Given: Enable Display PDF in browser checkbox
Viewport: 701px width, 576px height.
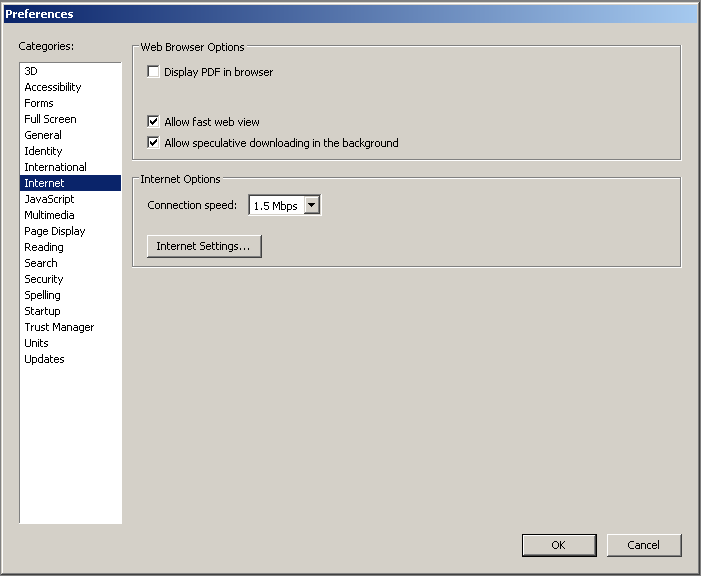Looking at the screenshot, I should pos(153,72).
